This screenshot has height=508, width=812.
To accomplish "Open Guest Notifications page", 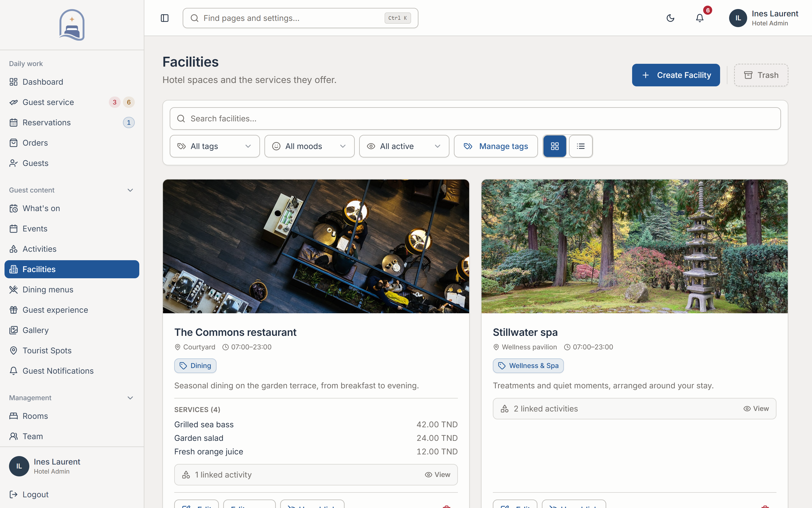I will [72, 371].
